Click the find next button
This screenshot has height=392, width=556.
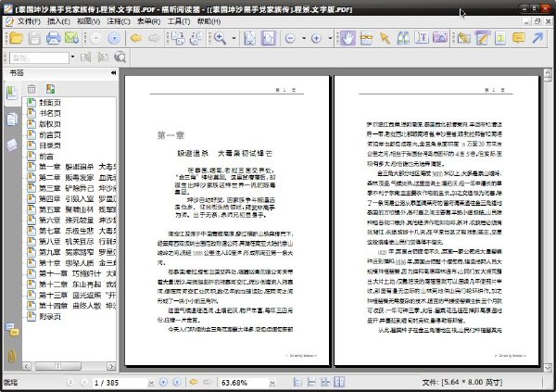pos(103,57)
